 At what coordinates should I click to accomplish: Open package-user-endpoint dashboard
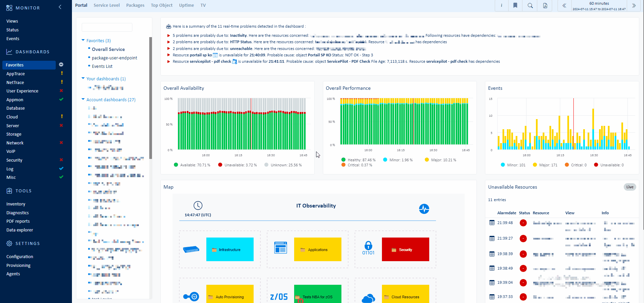(114, 58)
